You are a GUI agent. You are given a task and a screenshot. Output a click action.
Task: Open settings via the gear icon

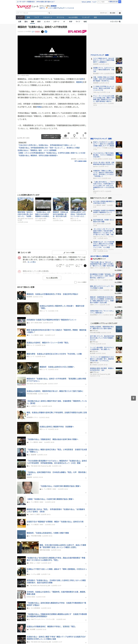[x=120, y=13]
